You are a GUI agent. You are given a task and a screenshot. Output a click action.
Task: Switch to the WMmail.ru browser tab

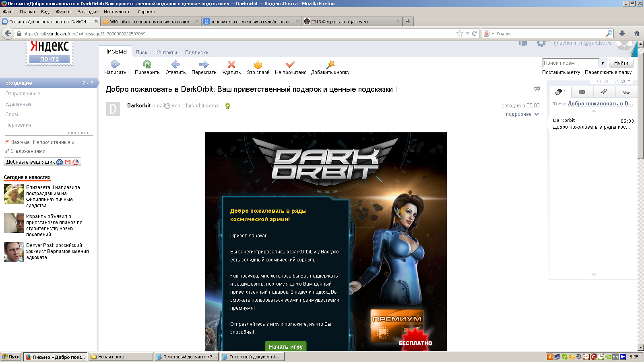(x=150, y=22)
